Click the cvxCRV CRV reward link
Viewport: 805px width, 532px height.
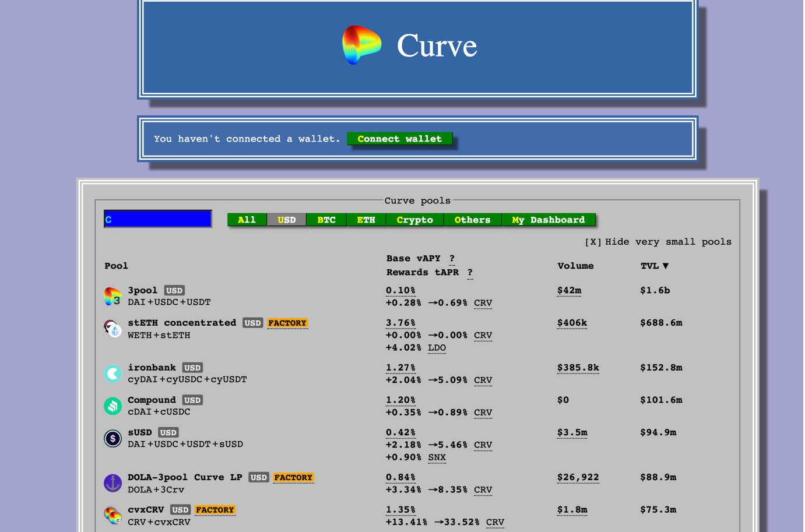(x=495, y=522)
